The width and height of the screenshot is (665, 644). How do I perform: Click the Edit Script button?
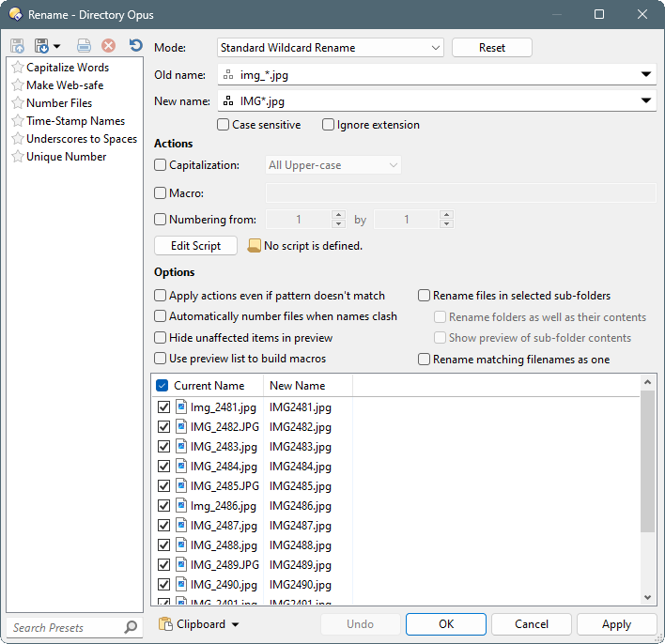[x=195, y=246]
